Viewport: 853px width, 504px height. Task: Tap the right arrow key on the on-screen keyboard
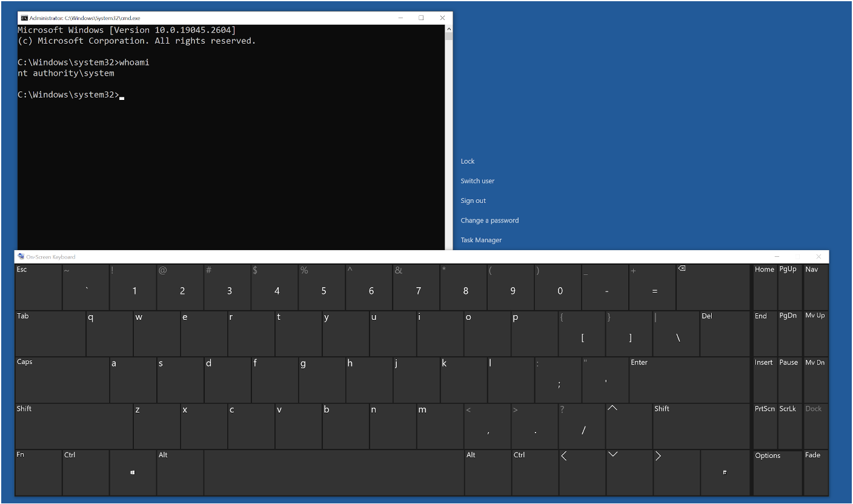click(676, 472)
